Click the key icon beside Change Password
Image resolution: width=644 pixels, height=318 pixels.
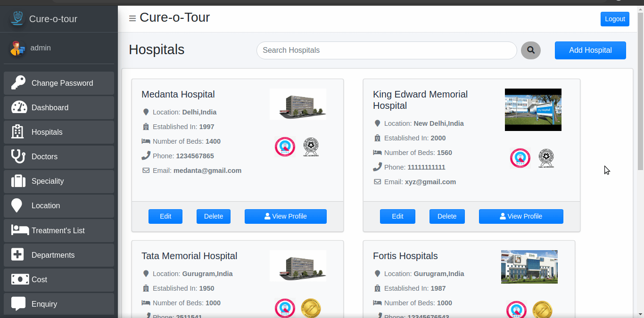tap(18, 83)
